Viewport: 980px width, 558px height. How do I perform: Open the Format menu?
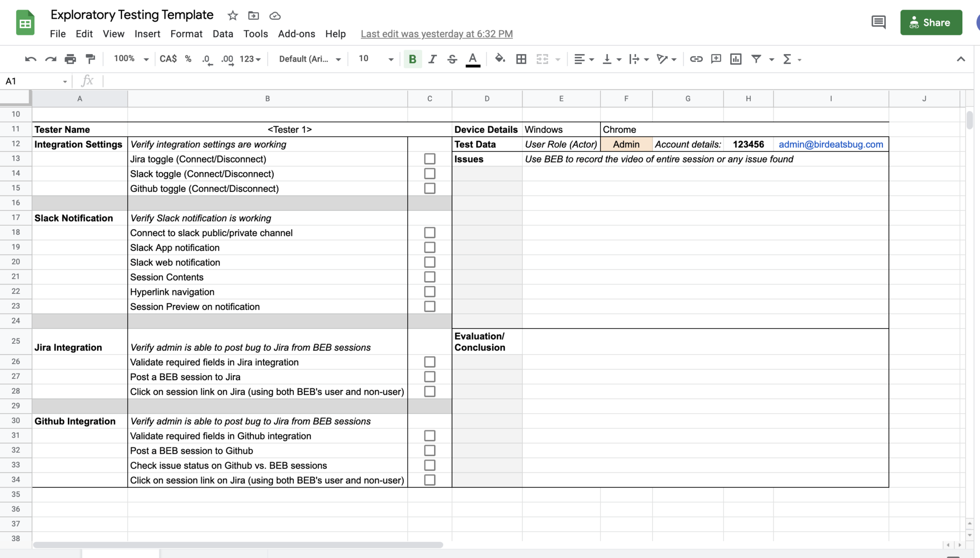(187, 33)
